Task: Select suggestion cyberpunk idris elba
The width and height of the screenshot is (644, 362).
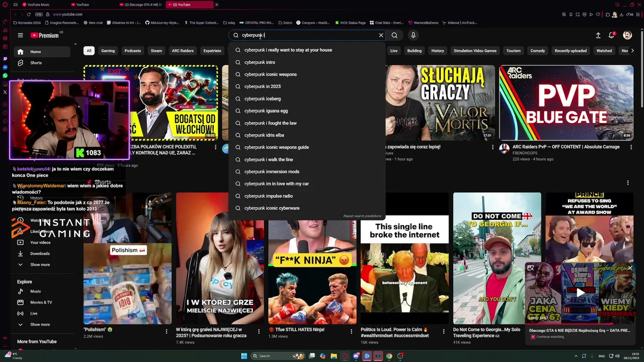Action: tap(307, 135)
